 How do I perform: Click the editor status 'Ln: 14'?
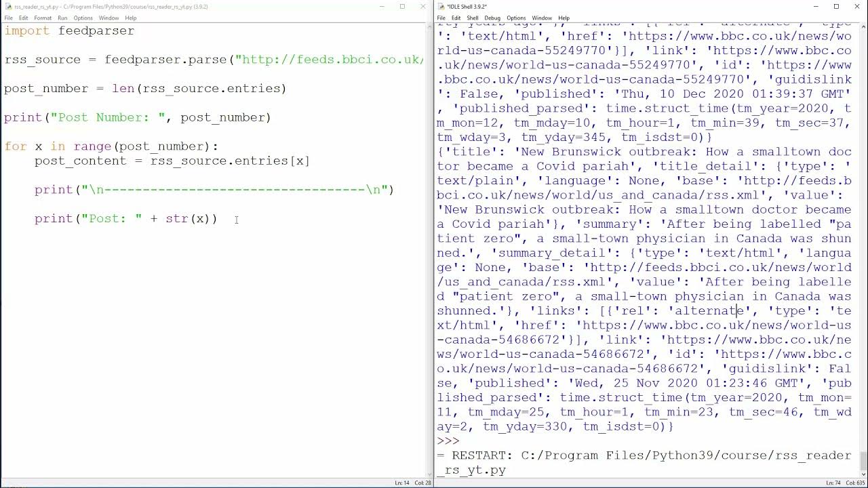(x=403, y=483)
